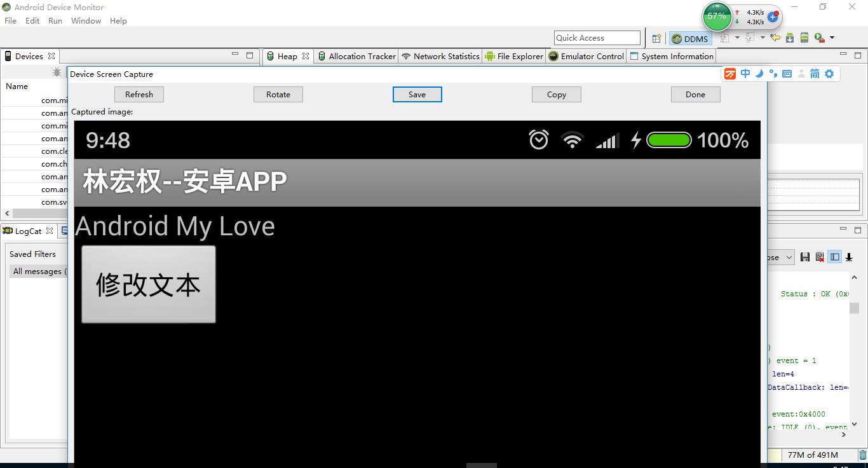This screenshot has width=868, height=468.
Task: Switch to the Emulator Control tab
Action: [x=587, y=56]
